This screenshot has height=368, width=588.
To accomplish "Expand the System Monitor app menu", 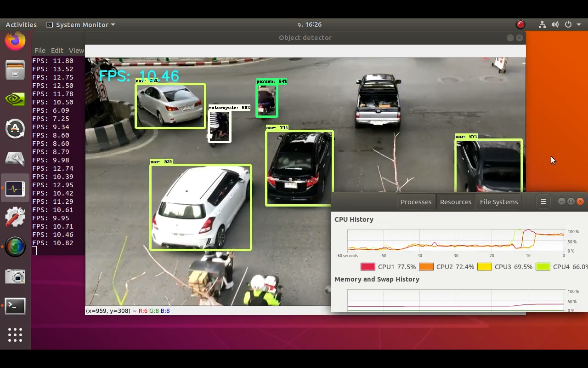I will [81, 24].
